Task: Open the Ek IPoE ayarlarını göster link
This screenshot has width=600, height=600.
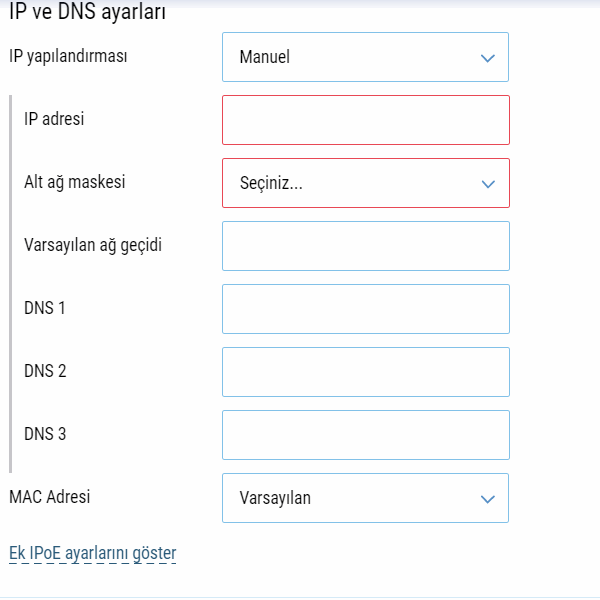Action: click(x=92, y=552)
